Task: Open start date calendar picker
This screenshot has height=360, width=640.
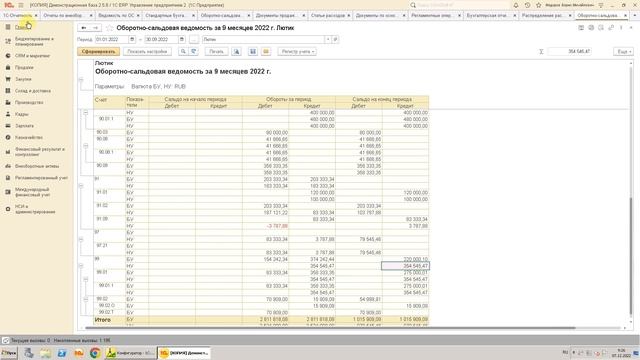Action: tap(132, 40)
